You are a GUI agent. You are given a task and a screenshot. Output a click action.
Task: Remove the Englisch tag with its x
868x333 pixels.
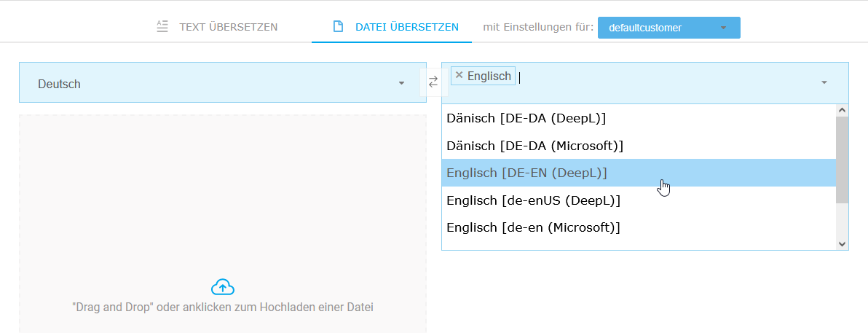click(459, 76)
